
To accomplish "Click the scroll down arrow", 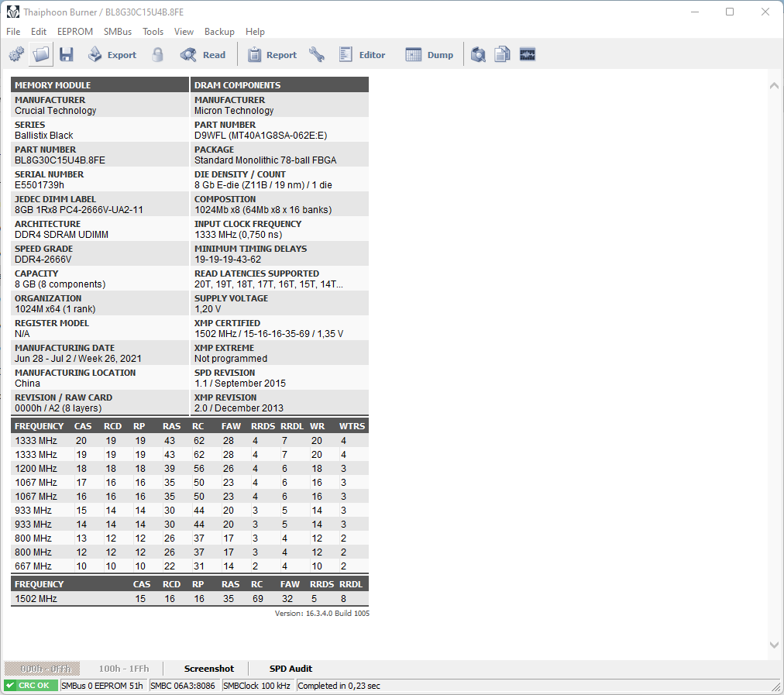I will click(x=774, y=645).
